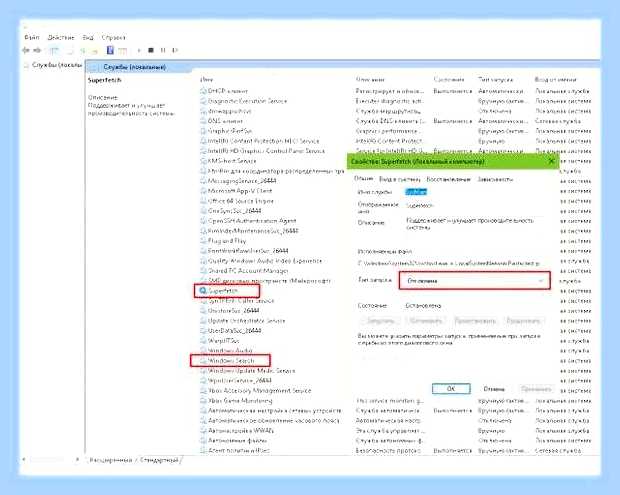Click OK in the Superfetch properties dialog
The height and width of the screenshot is (495, 620).
[x=451, y=389]
